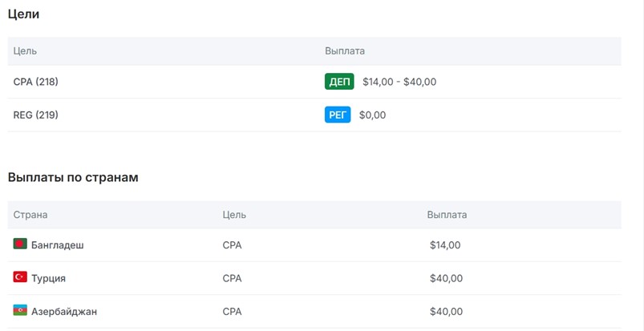Click the Bangladesh flag icon
This screenshot has height=331, width=644.
[20, 244]
